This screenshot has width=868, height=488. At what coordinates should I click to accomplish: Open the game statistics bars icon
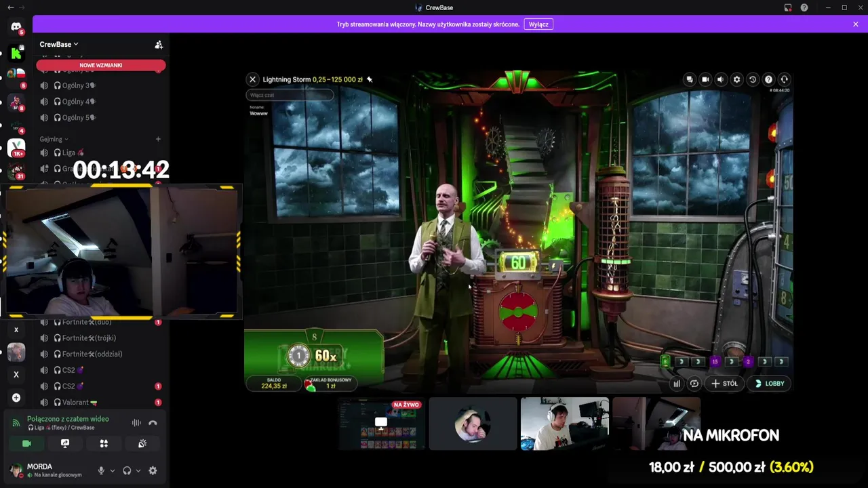click(x=677, y=384)
